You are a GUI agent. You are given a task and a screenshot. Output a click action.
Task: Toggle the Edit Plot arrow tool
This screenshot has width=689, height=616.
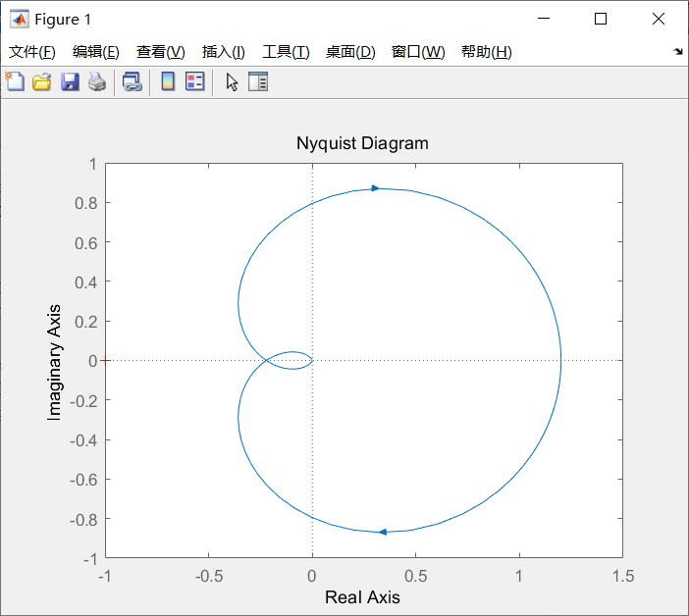coord(232,82)
